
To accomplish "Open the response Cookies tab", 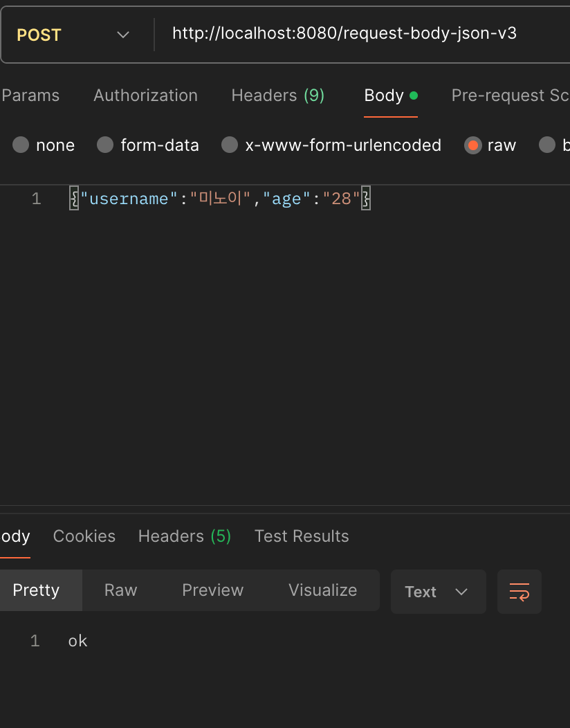I will [84, 536].
